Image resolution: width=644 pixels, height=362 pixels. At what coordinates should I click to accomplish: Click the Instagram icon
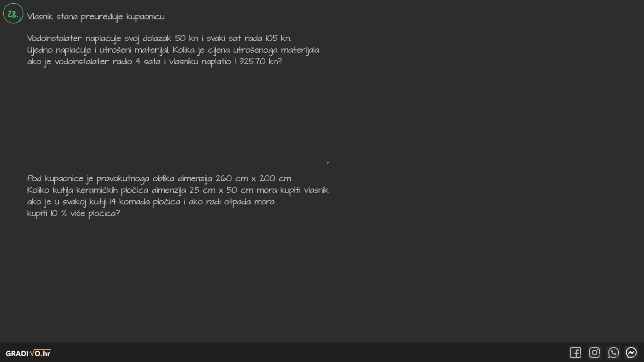(594, 353)
